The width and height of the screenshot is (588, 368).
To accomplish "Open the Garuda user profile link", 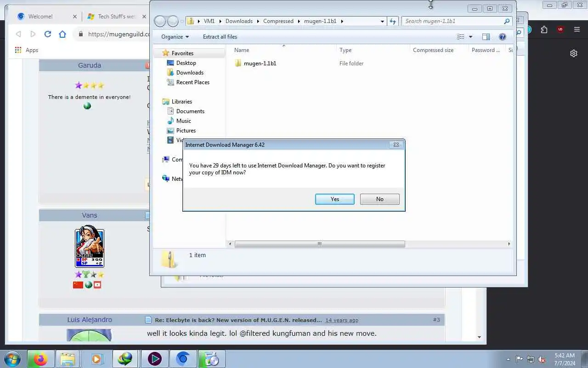I will click(90, 65).
